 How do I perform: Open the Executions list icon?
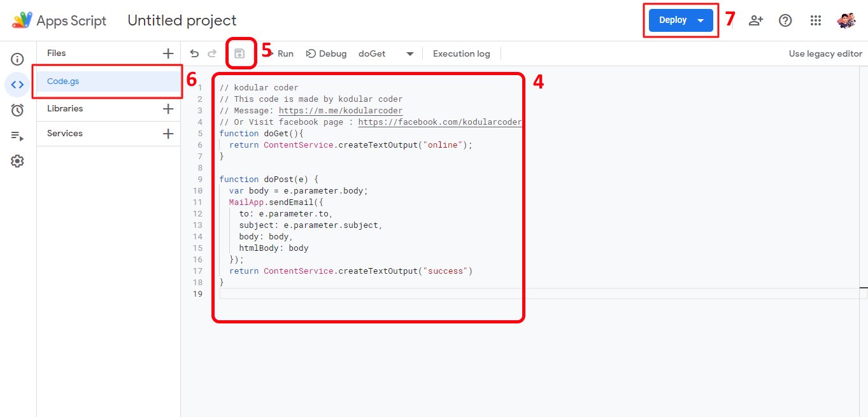click(x=17, y=136)
